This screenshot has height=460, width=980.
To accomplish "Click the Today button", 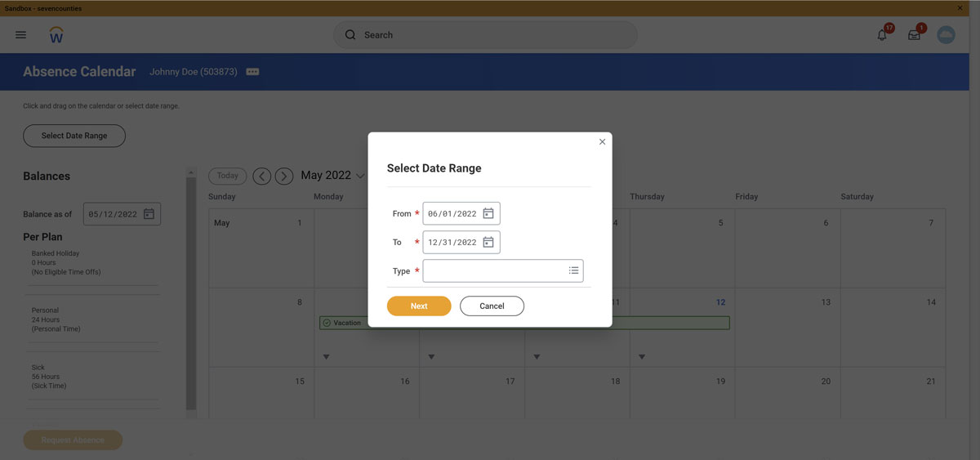I will [x=228, y=176].
